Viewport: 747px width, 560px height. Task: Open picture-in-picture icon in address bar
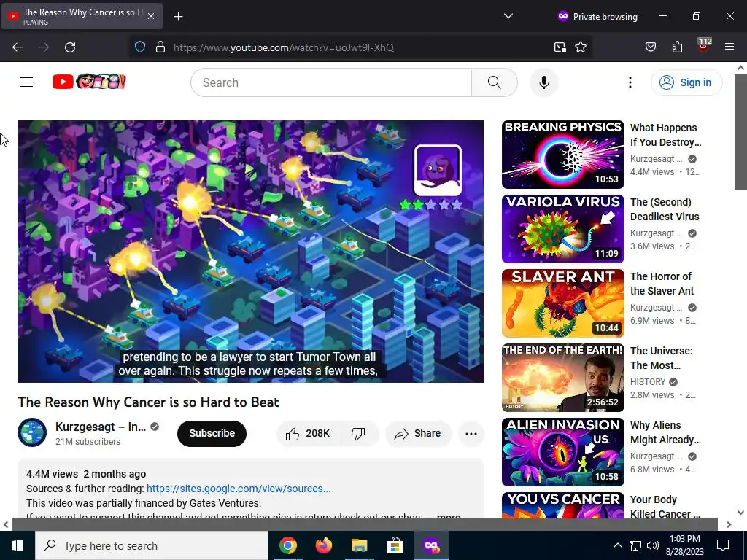(x=560, y=47)
